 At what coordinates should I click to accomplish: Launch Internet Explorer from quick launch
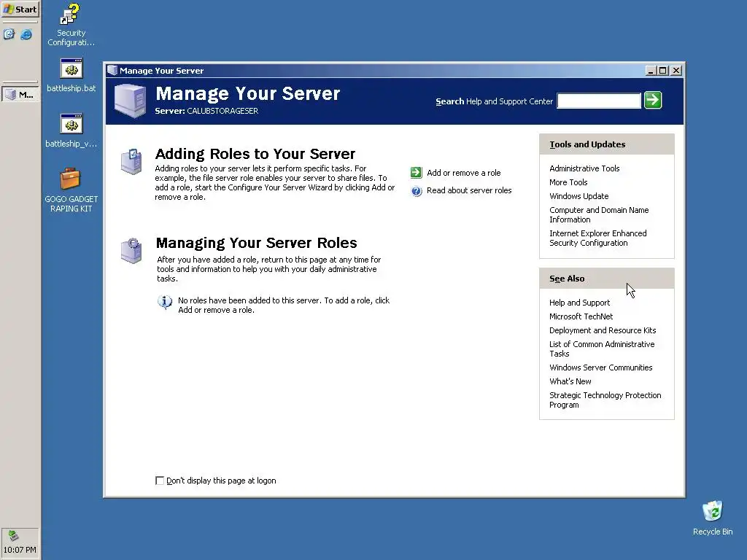point(26,34)
